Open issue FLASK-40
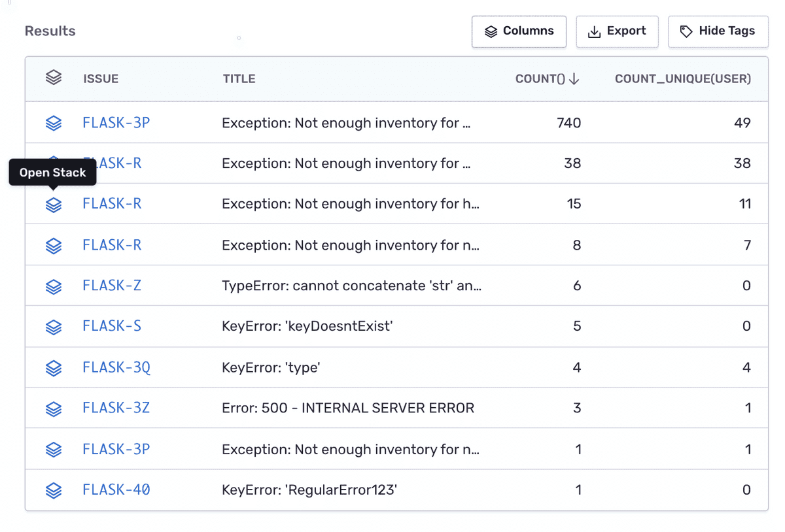Viewport: 785px width, 532px height. click(116, 490)
